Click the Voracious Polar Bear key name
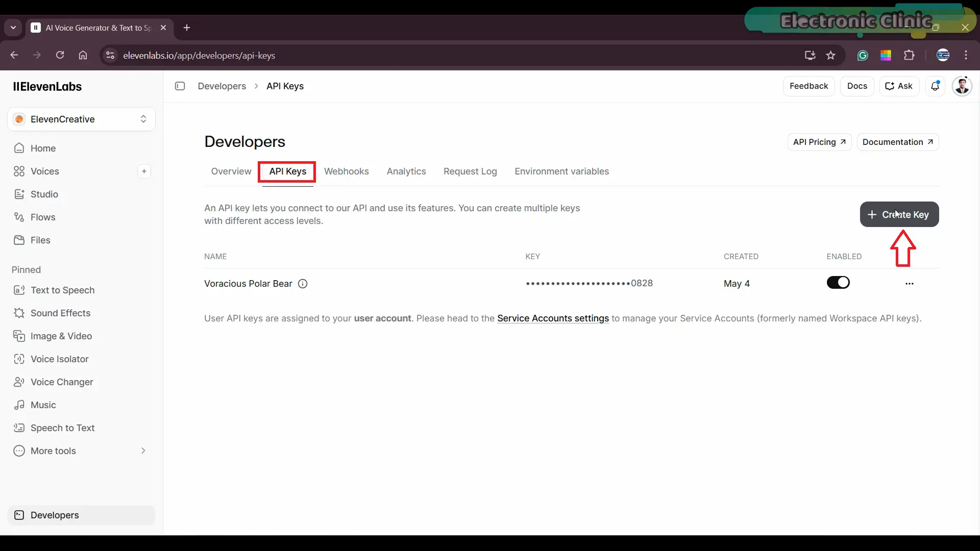This screenshot has width=980, height=551. click(248, 284)
